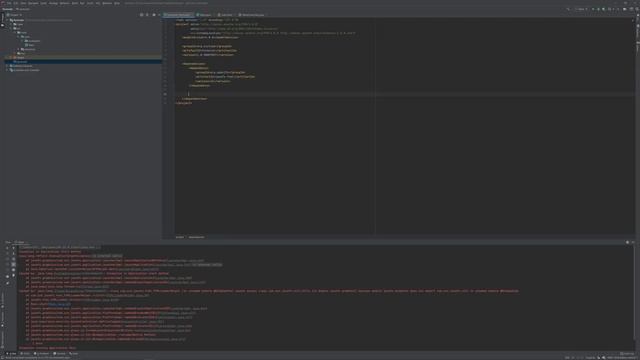Open the File menu

click(9, 3)
